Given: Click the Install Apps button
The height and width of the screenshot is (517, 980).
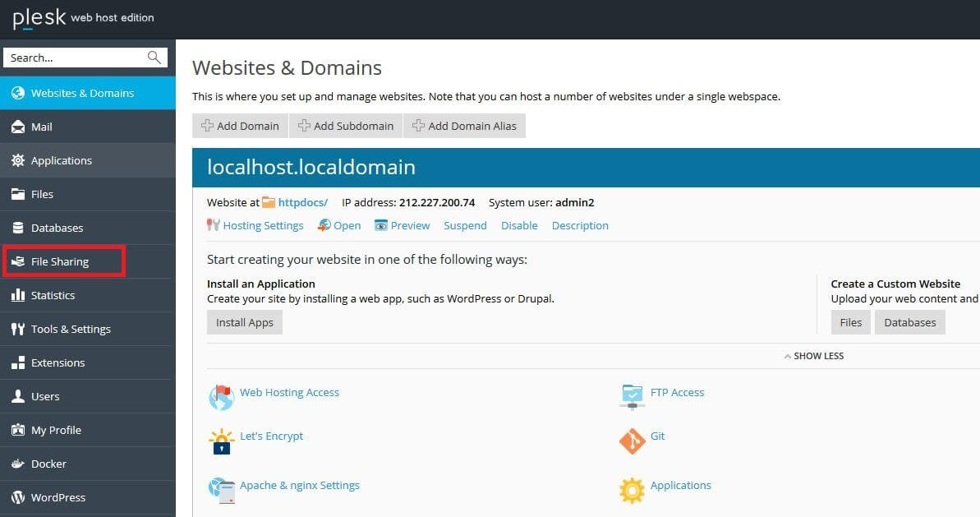Looking at the screenshot, I should click(x=244, y=322).
